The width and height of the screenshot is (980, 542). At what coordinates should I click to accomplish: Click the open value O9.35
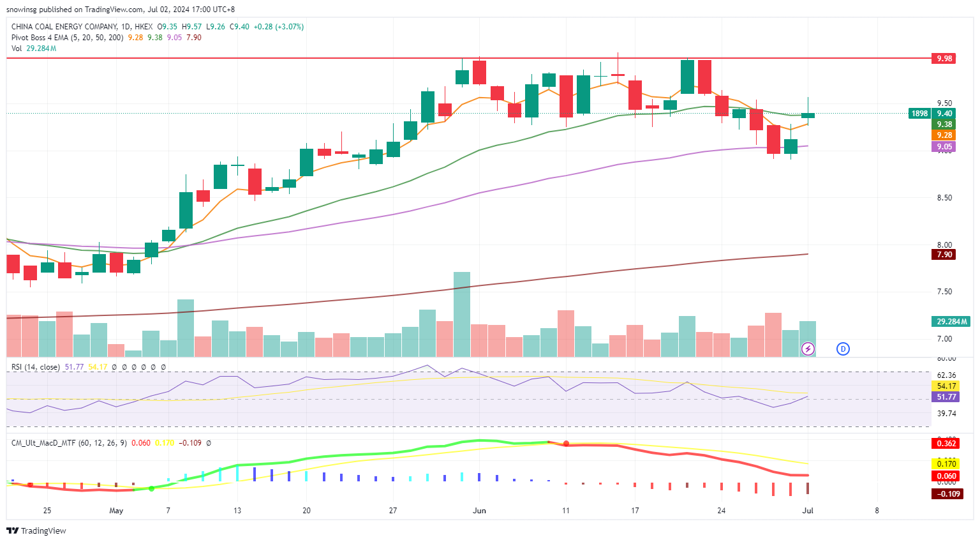(x=167, y=27)
